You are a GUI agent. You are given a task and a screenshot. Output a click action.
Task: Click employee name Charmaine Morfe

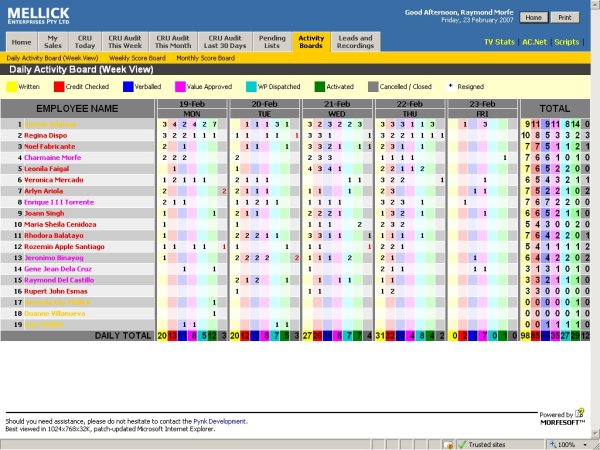pyautogui.click(x=52, y=158)
